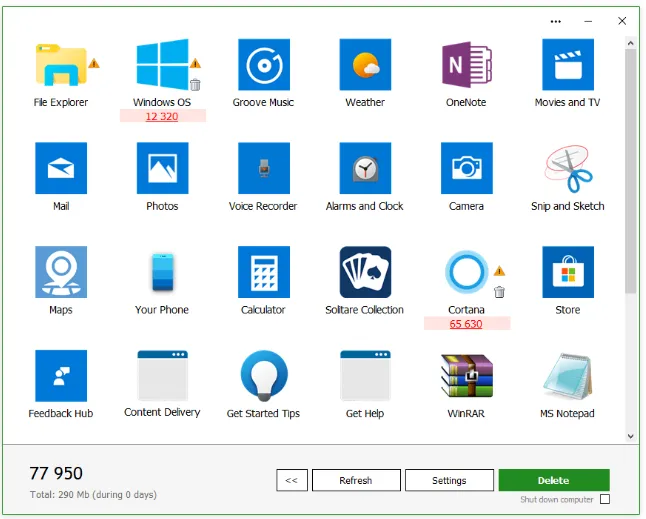Open the Groove Music item

pyautogui.click(x=264, y=64)
